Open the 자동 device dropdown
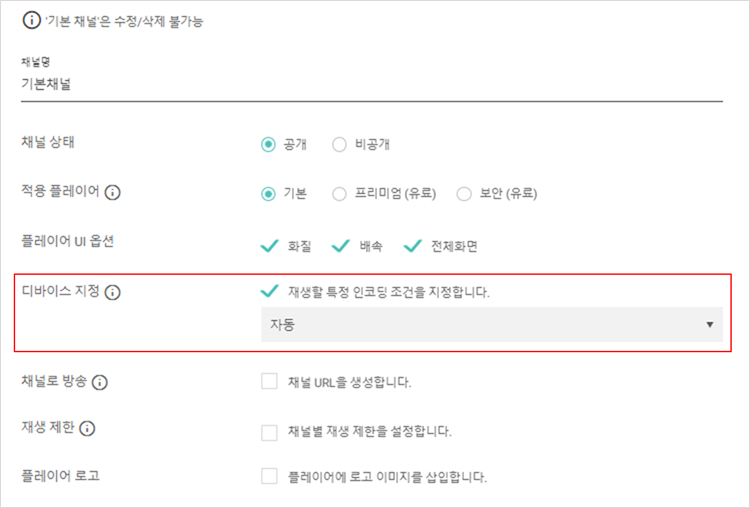 point(492,325)
